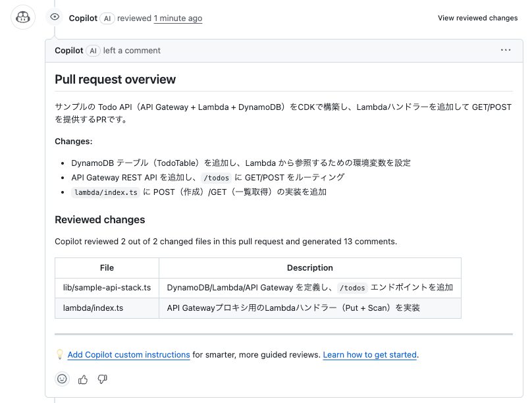The width and height of the screenshot is (532, 403).
Task: Click the "Pull request overview" heading
Action: (x=115, y=80)
